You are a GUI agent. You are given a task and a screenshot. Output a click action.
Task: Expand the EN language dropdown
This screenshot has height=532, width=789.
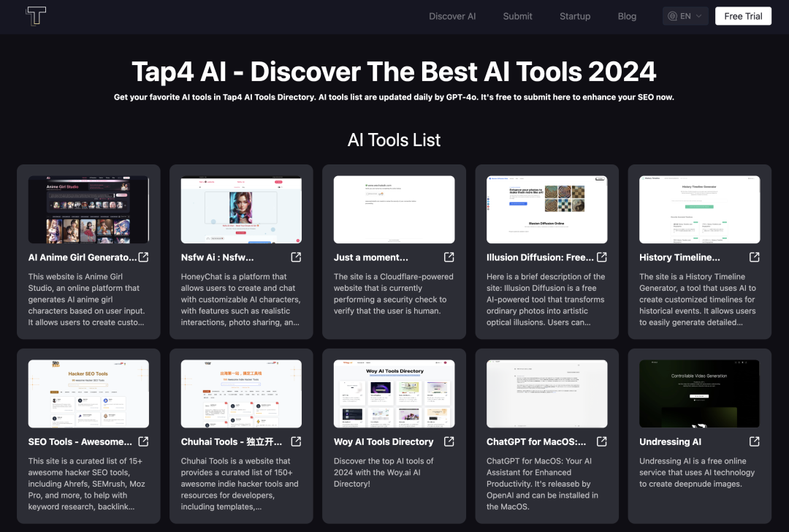pyautogui.click(x=685, y=16)
